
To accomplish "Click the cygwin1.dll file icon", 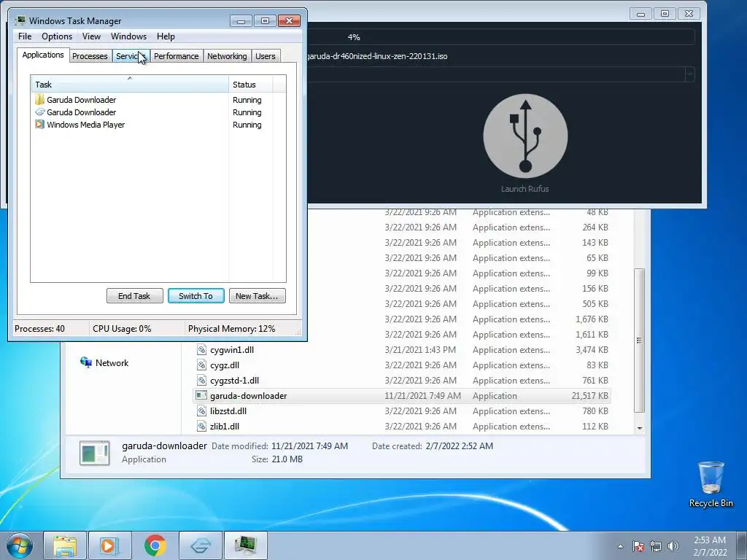I will point(201,349).
